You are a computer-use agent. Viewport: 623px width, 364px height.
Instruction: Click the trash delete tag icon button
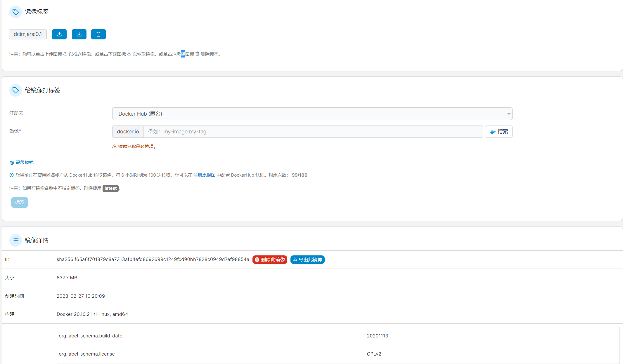(98, 34)
